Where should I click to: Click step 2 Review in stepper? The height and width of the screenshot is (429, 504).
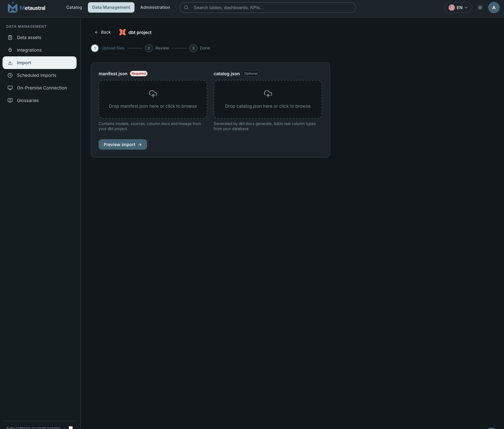157,48
